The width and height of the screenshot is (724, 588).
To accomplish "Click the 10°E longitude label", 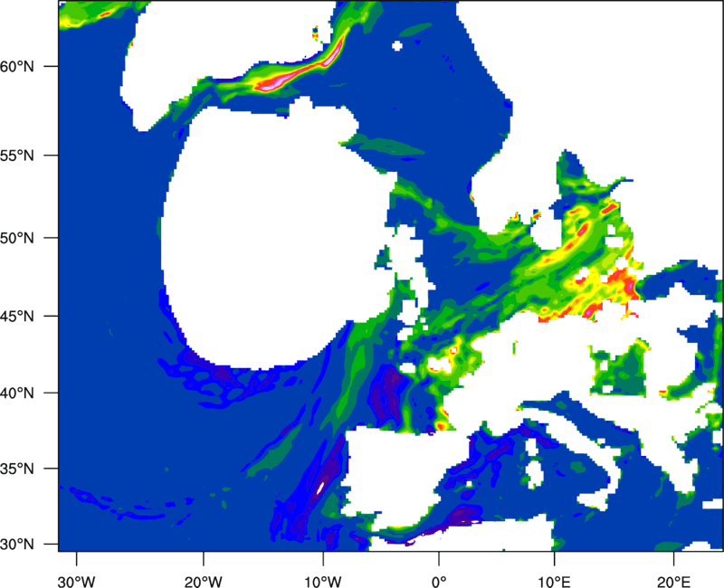I will click(x=554, y=582).
